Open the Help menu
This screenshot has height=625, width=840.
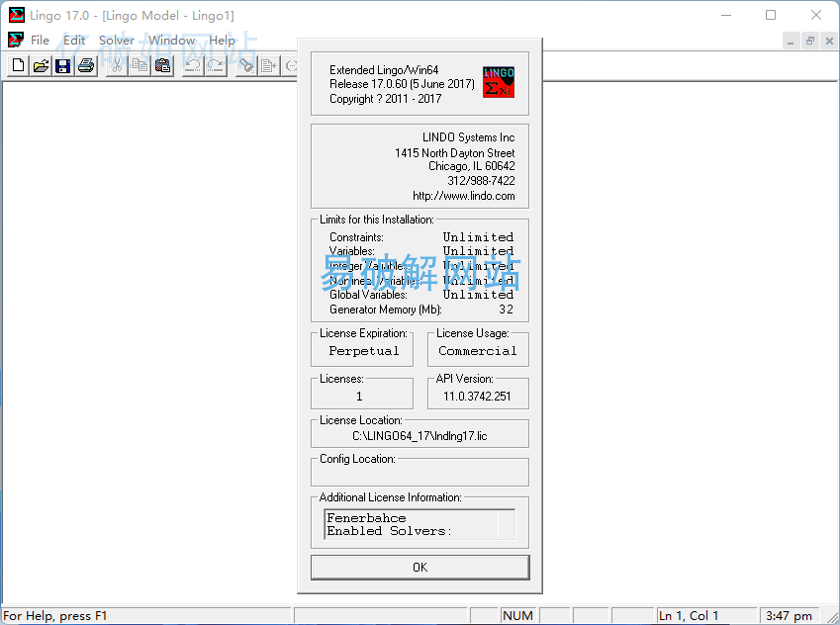pos(223,41)
